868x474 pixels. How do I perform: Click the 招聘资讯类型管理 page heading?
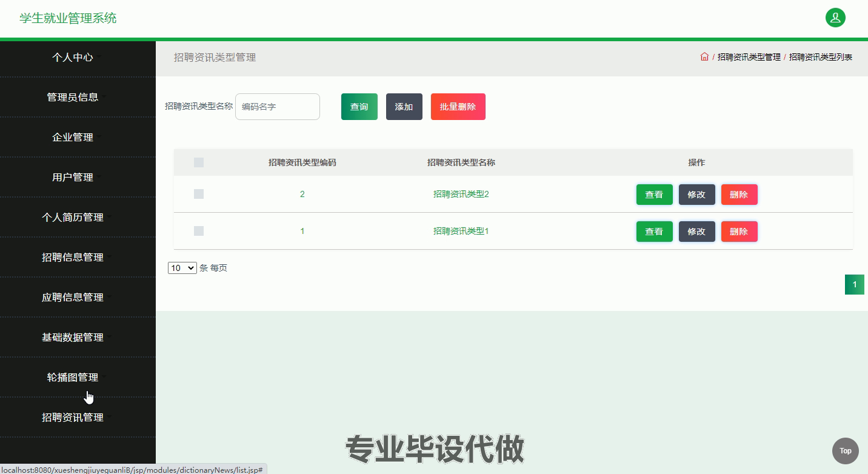click(x=215, y=57)
